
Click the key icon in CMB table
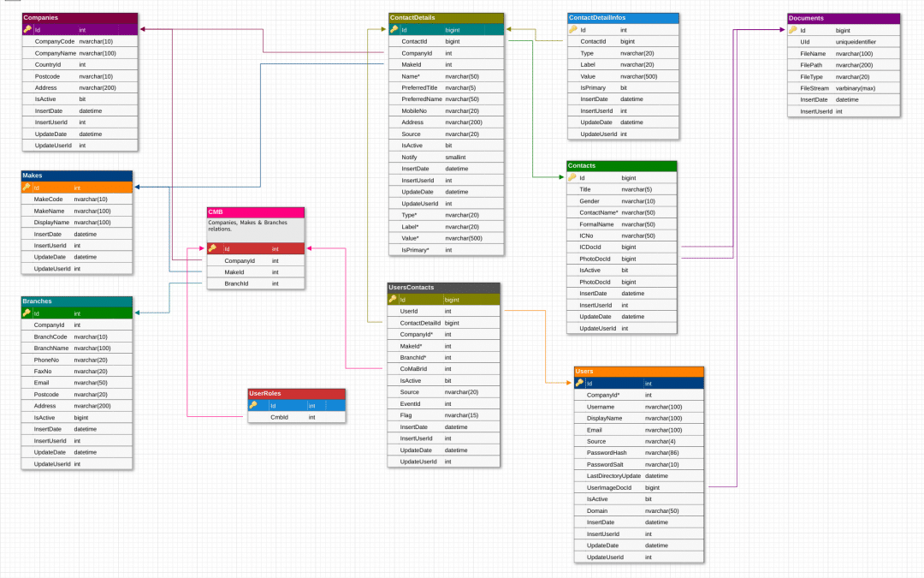point(212,248)
